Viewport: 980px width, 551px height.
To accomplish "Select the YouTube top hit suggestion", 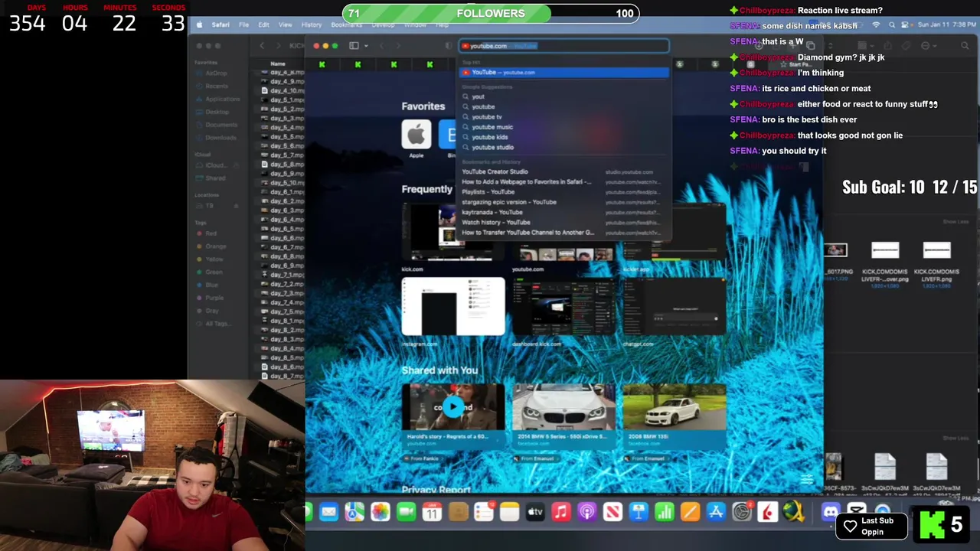I will pyautogui.click(x=563, y=73).
